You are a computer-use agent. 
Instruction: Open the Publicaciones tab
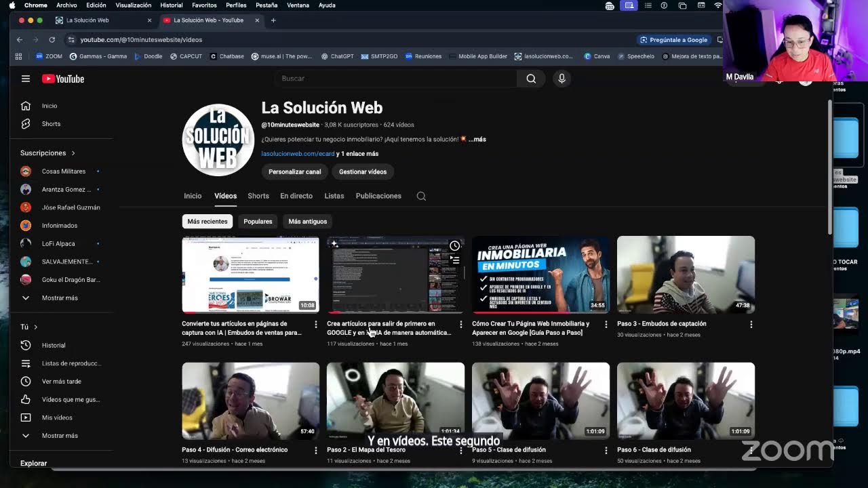coord(378,196)
